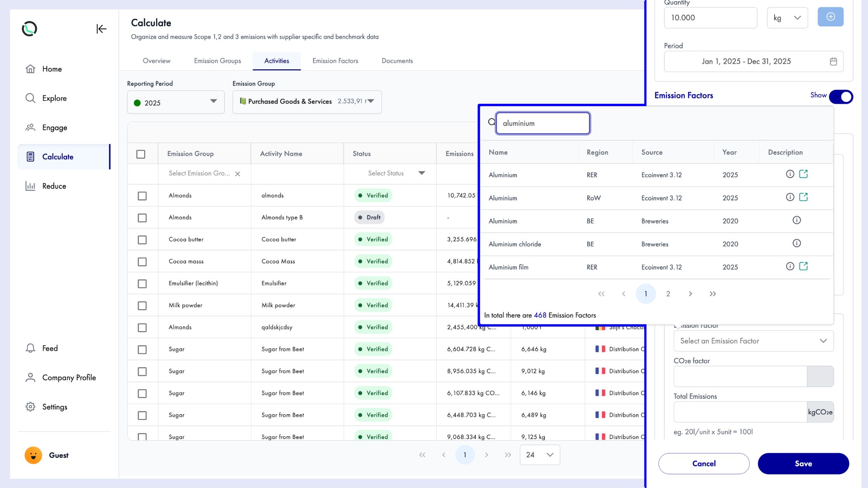Expand the Select an Emission Factor dropdown

click(753, 341)
